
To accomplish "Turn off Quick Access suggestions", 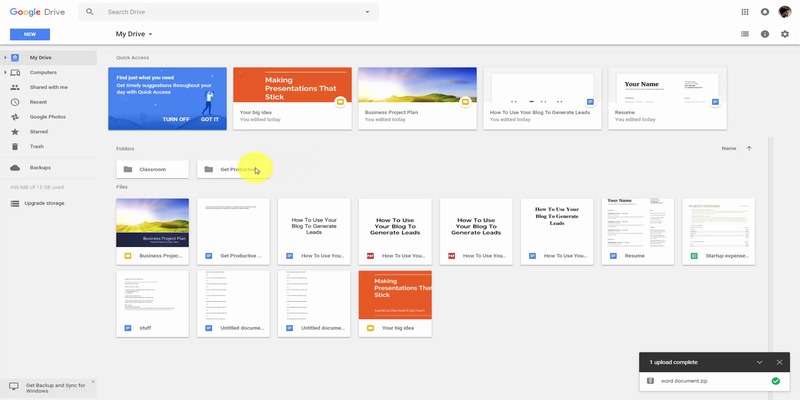I will tap(176, 119).
